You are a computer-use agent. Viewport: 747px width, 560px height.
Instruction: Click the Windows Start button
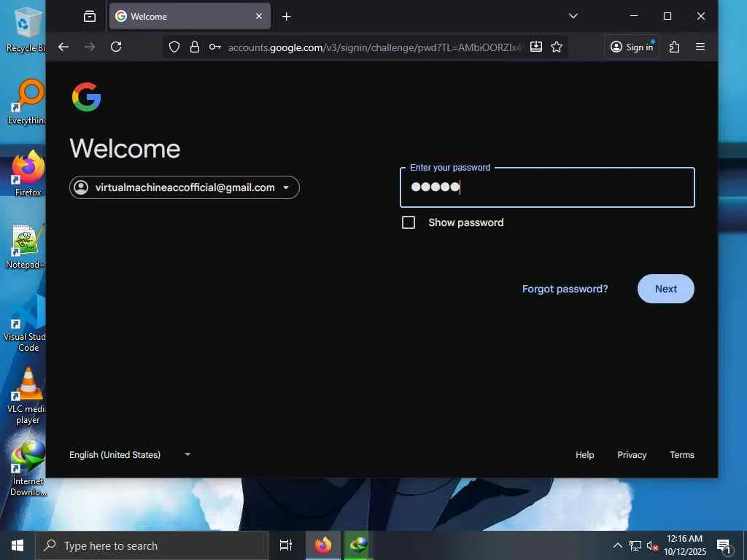point(18,545)
